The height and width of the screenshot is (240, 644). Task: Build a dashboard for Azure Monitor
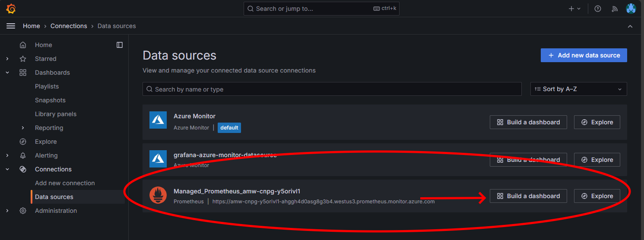528,122
